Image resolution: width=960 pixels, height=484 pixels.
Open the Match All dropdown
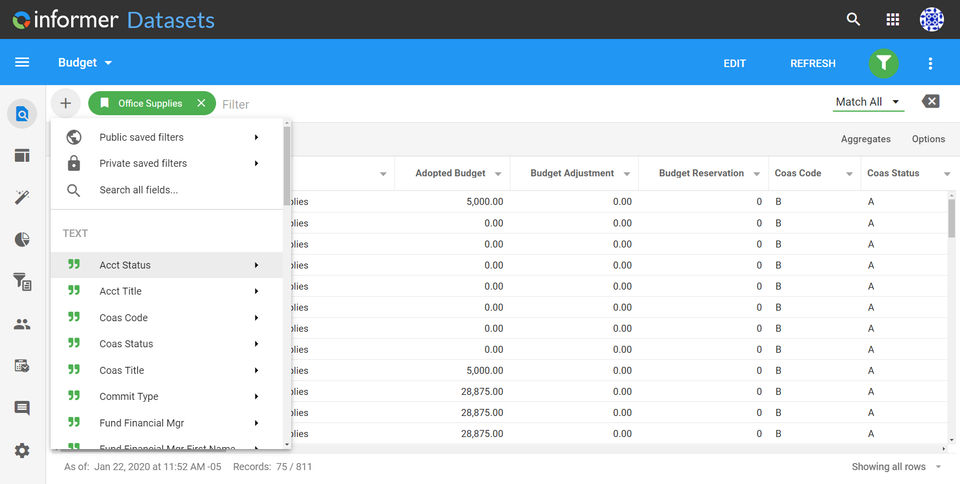(x=868, y=102)
